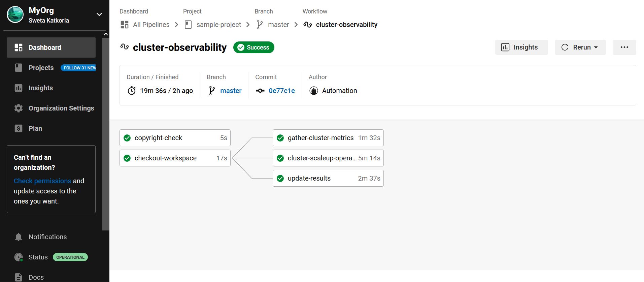Viewport: 644px width, 282px height.
Task: Open Notifications bell icon
Action: point(19,237)
